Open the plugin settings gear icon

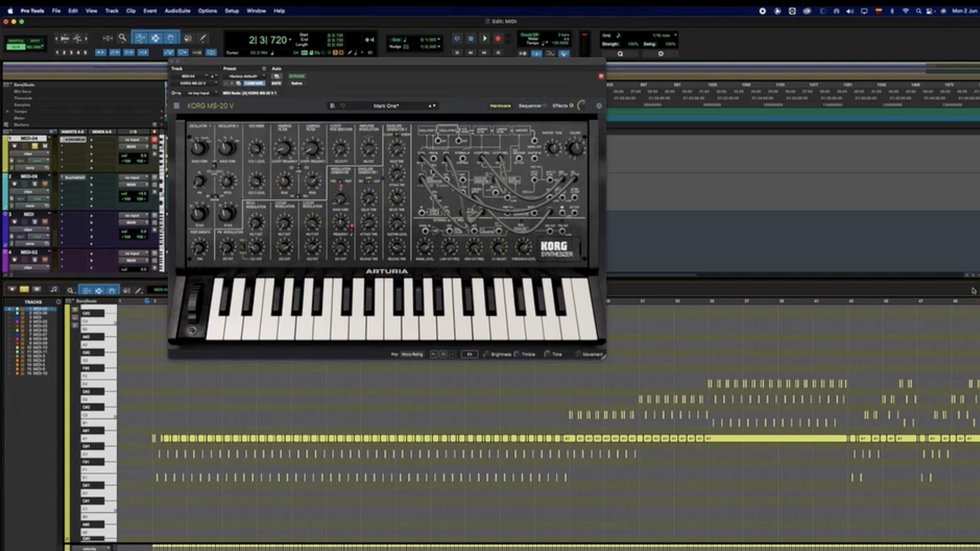599,106
